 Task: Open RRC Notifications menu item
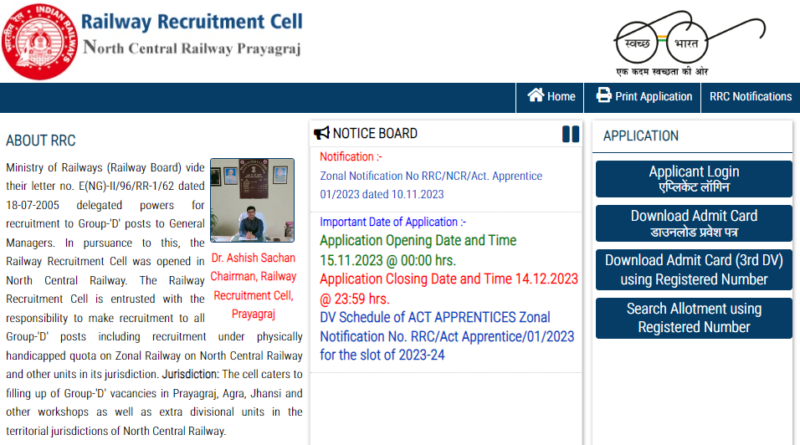coord(750,97)
